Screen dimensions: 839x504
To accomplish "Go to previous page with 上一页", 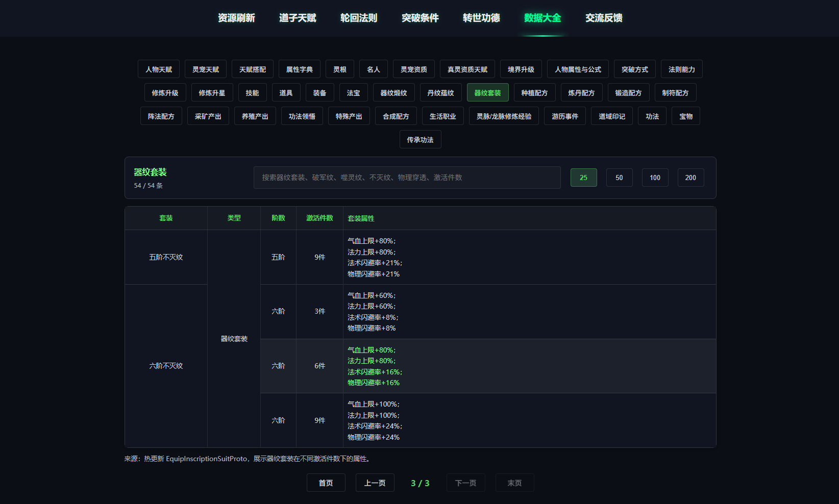I will [375, 483].
